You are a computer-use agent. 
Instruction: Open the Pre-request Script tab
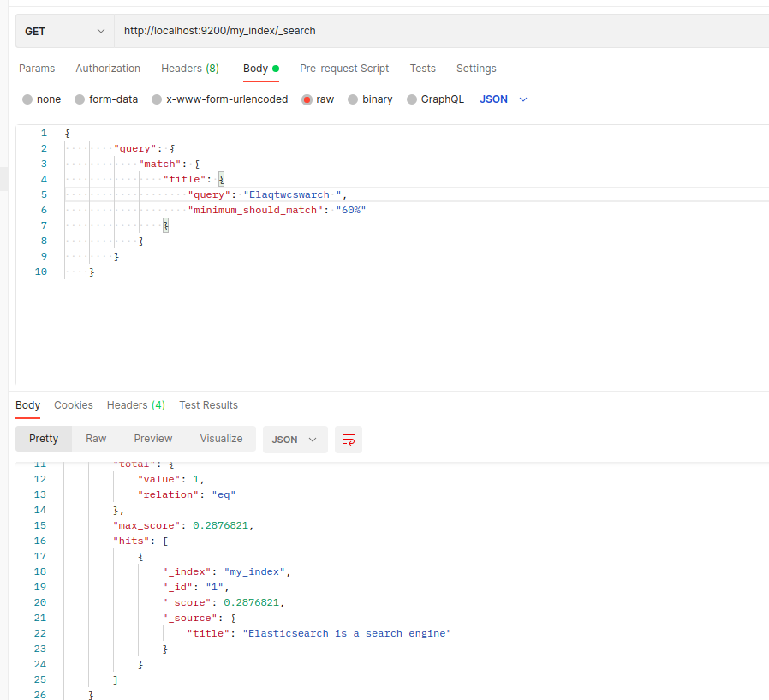click(344, 69)
